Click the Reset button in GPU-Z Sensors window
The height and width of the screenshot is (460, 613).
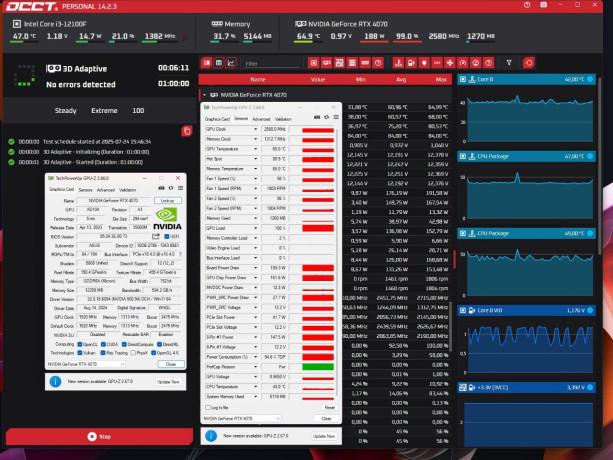pos(330,408)
